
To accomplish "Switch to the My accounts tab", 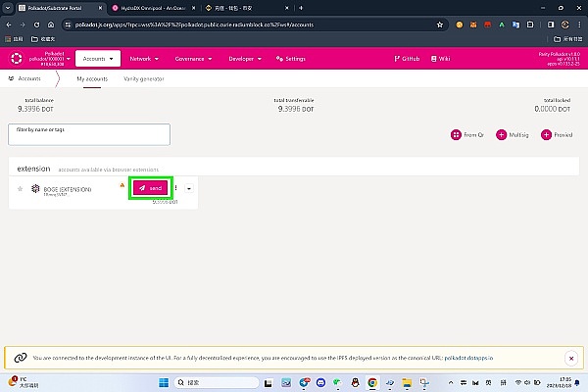I will 92,78.
